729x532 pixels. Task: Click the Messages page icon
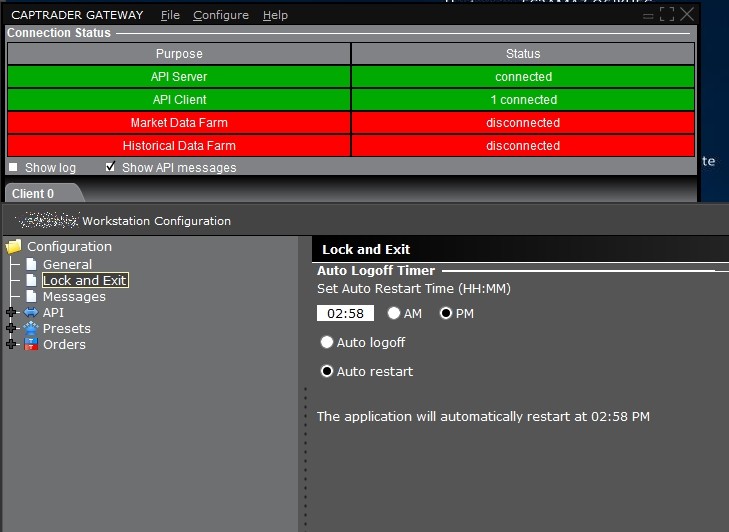coord(31,296)
